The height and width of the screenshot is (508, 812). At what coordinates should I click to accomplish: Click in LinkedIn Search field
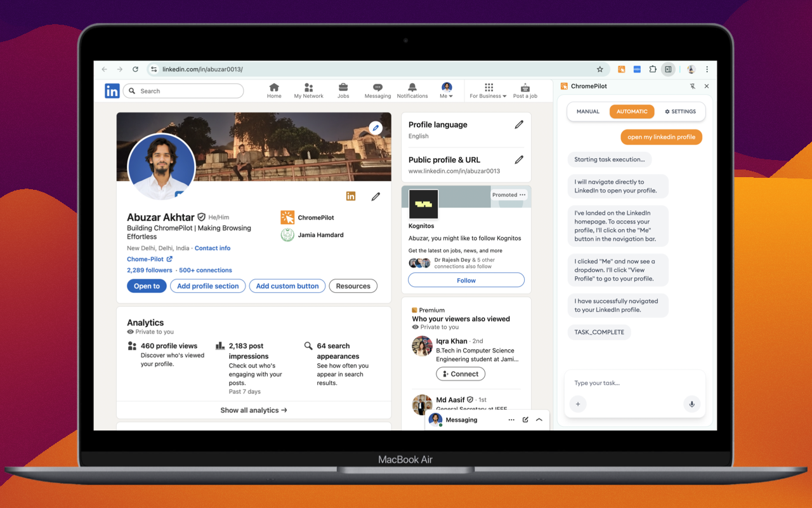click(183, 91)
